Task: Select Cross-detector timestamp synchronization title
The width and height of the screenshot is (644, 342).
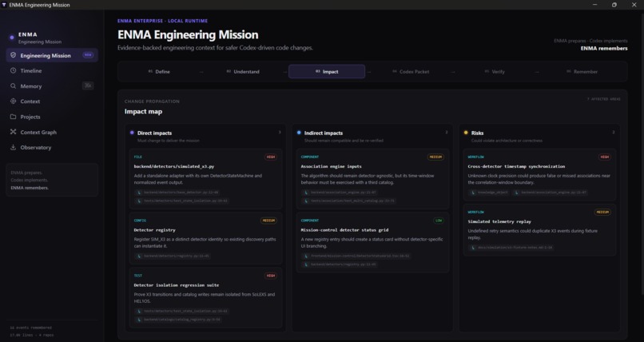Action: coord(516,166)
